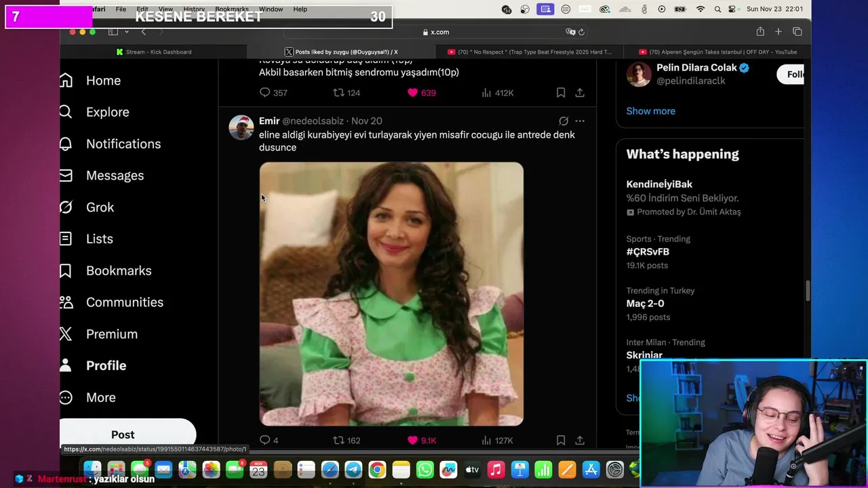The width and height of the screenshot is (868, 488).
Task: Click the x.com address bar
Action: [x=435, y=32]
